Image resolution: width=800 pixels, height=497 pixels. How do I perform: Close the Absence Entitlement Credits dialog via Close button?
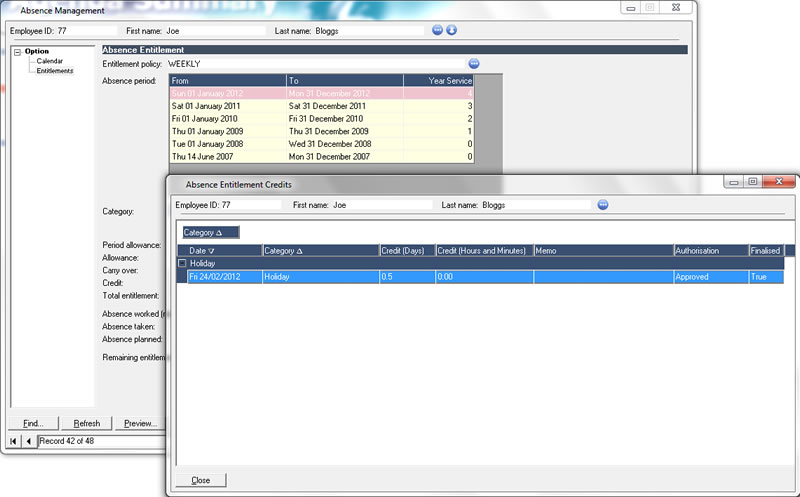[201, 480]
